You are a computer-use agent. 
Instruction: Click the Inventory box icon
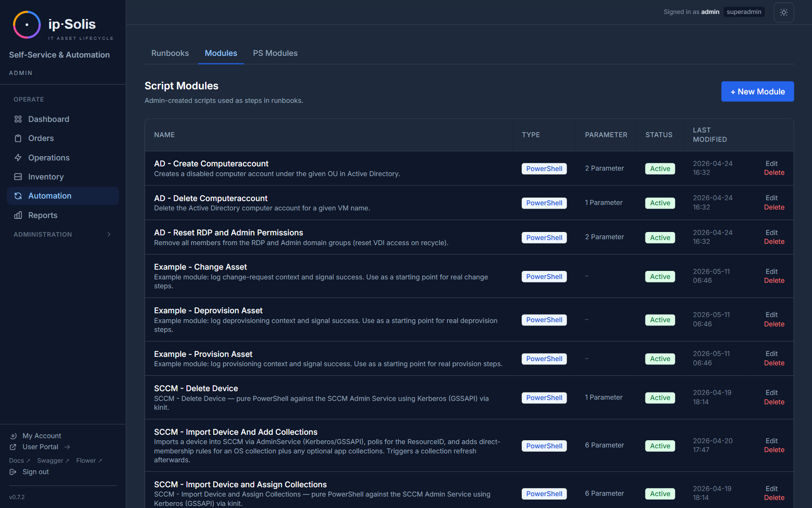[18, 177]
